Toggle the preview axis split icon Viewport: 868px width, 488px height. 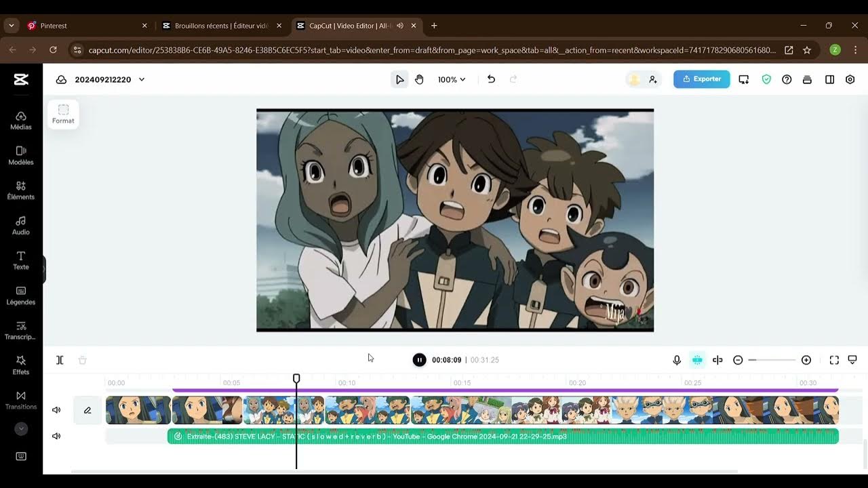(717, 360)
